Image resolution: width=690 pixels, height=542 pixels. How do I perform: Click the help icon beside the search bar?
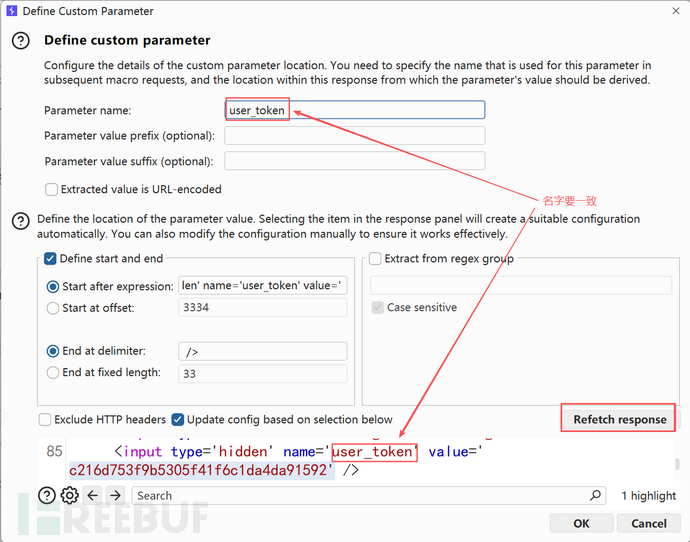pos(47,495)
